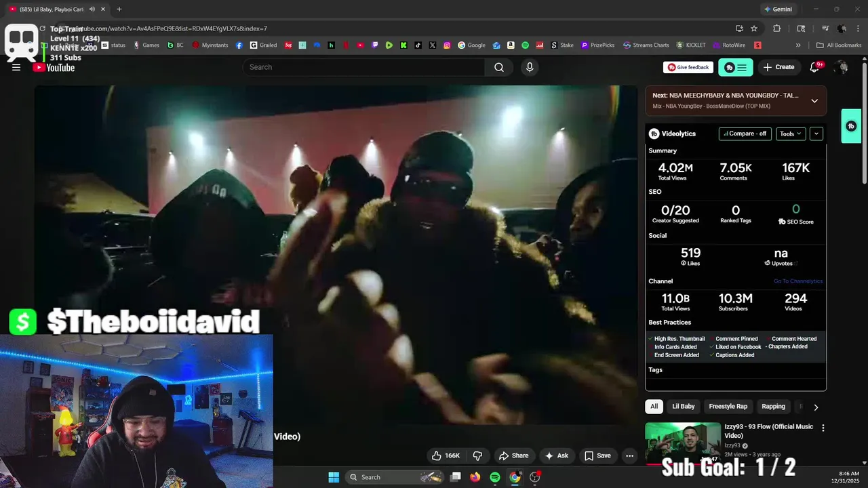Open Windows Start menu
The width and height of the screenshot is (868, 488).
[x=334, y=477]
